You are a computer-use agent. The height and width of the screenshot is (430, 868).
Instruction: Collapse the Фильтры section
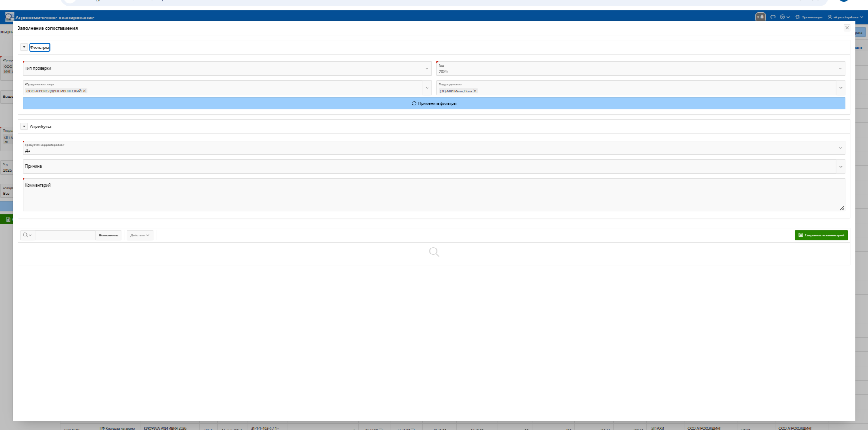[24, 47]
